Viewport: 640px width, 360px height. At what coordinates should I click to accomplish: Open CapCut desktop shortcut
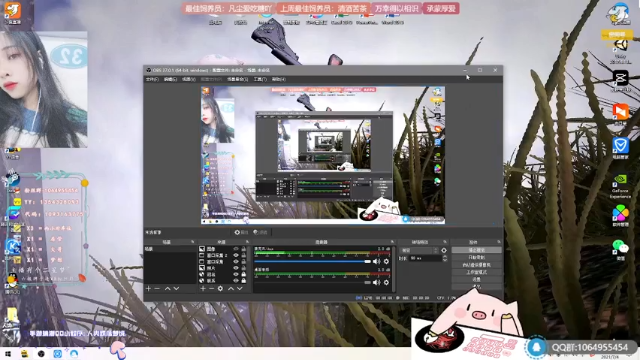(620, 80)
